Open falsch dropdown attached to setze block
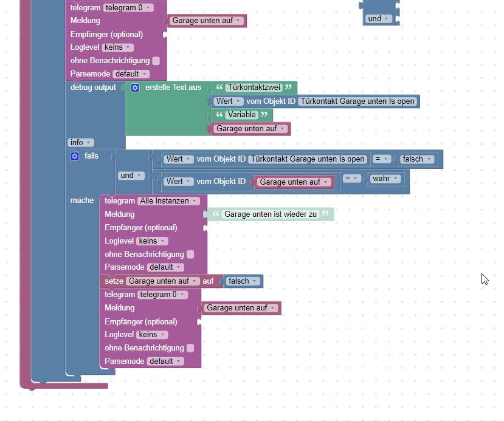The height and width of the screenshot is (421, 504). 243,281
